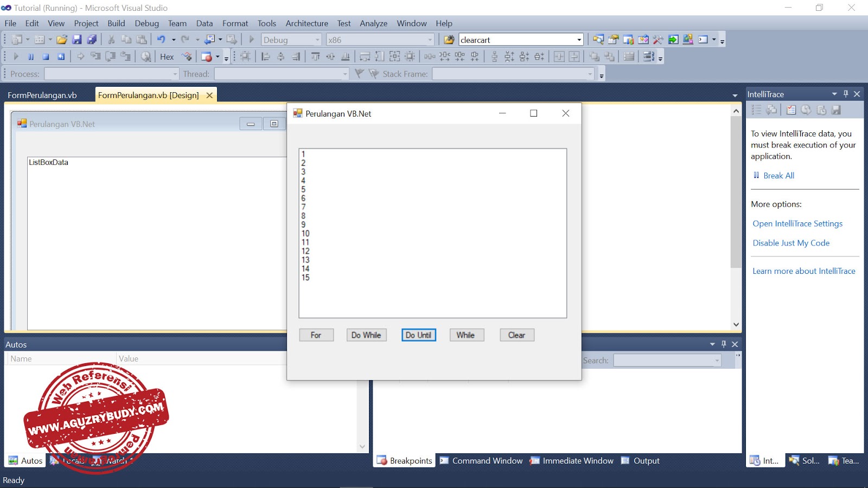Open the Architecture menu
Screen dimensions: 868x488
point(307,23)
